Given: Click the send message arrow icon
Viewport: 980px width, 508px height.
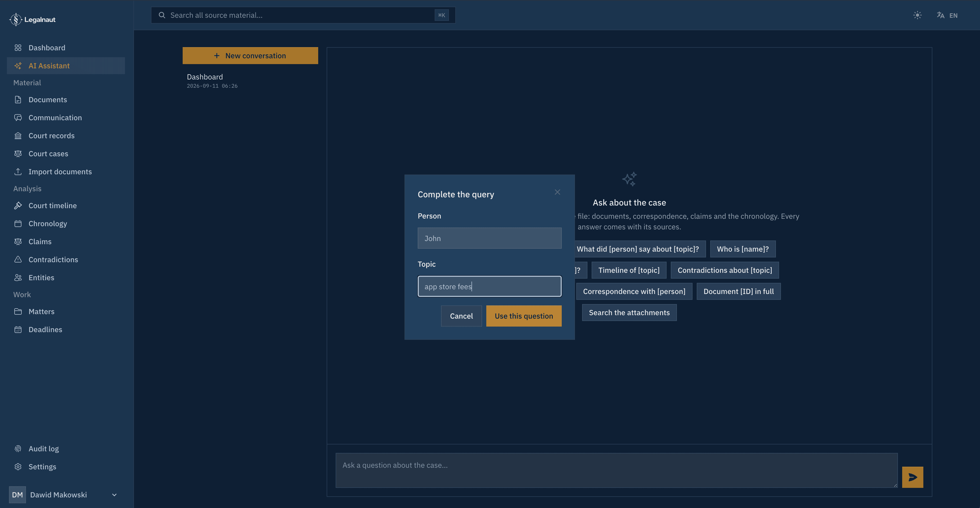Looking at the screenshot, I should click(912, 477).
